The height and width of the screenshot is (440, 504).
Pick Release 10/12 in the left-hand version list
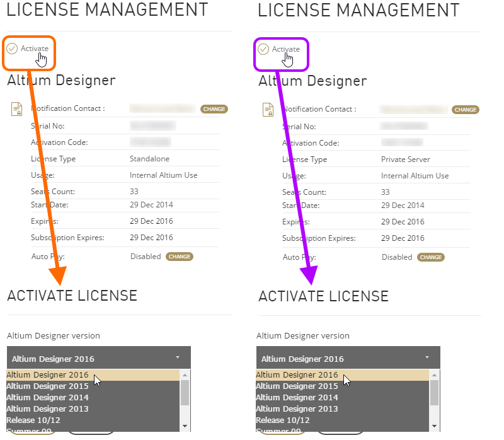click(x=33, y=420)
